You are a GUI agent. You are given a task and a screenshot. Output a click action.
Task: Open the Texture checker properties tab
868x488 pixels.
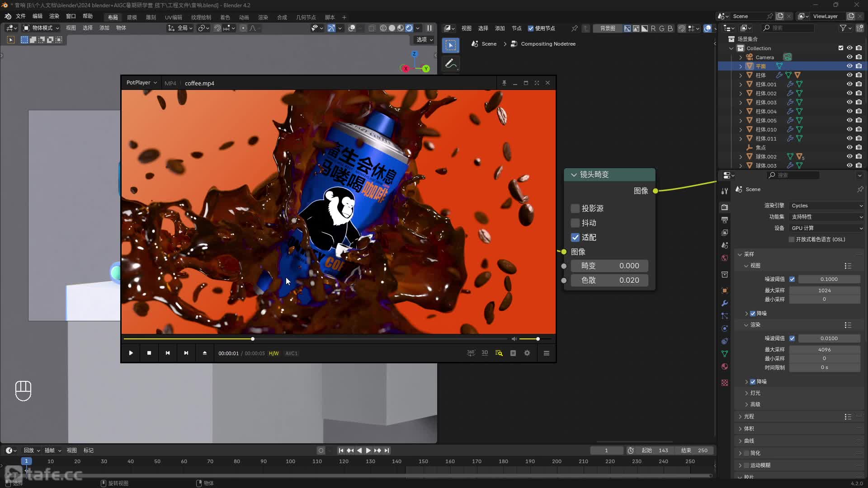(725, 383)
